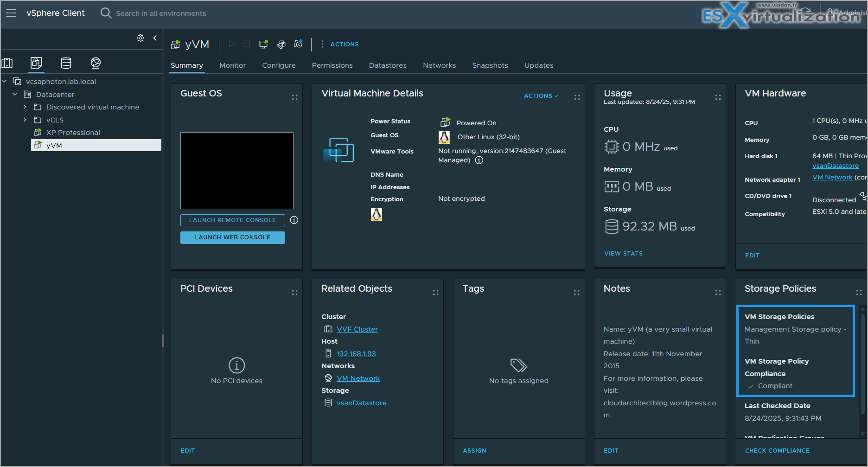868x467 pixels.
Task: Expand the vCLS folder
Action: [25, 120]
